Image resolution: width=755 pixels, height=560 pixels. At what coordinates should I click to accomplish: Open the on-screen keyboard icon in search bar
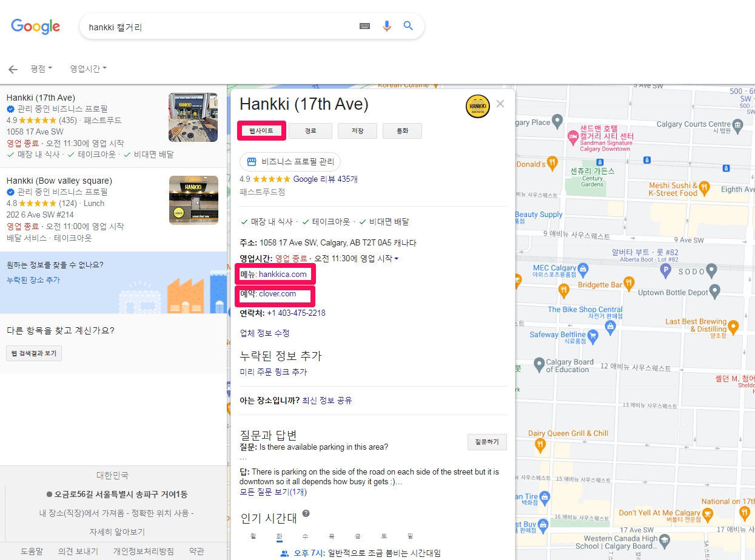click(x=364, y=26)
